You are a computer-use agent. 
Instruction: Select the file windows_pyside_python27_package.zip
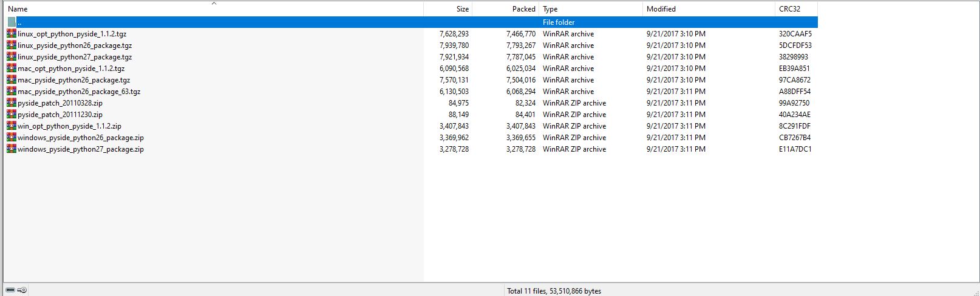[x=81, y=149]
